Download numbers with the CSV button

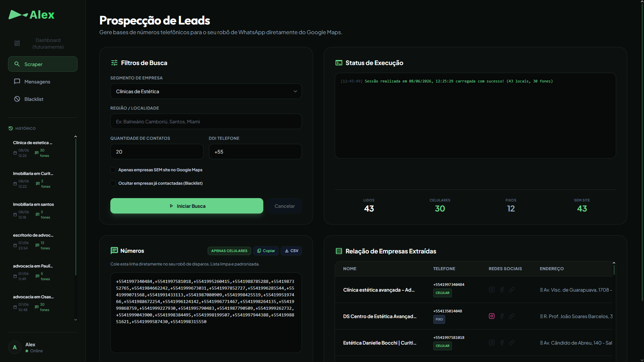(291, 251)
